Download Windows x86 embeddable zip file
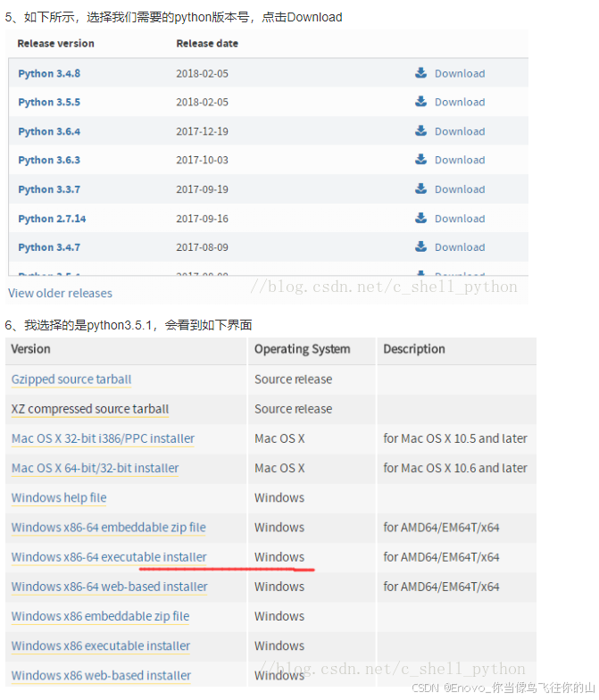Image resolution: width=599 pixels, height=700 pixels. tap(100, 616)
